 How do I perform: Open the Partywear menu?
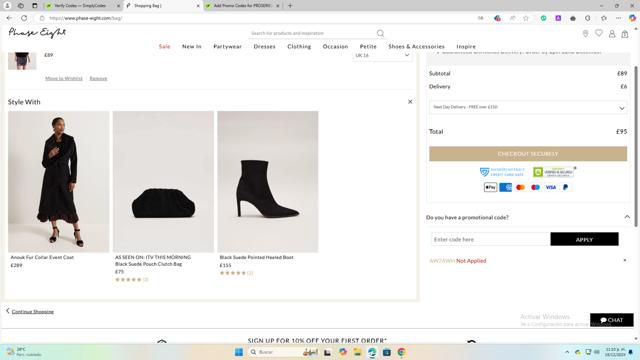(x=227, y=47)
